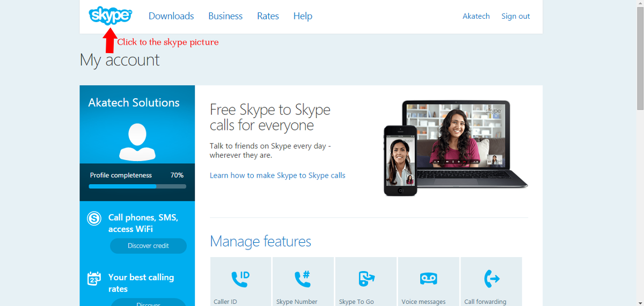Image resolution: width=644 pixels, height=306 pixels.
Task: Click Your best calling rates text
Action: pos(141,283)
